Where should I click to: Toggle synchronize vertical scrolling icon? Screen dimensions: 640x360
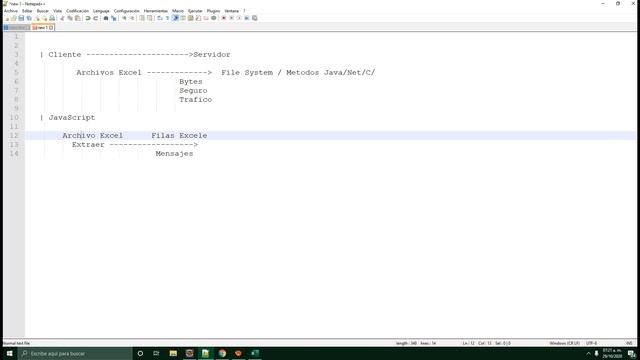click(x=142, y=18)
